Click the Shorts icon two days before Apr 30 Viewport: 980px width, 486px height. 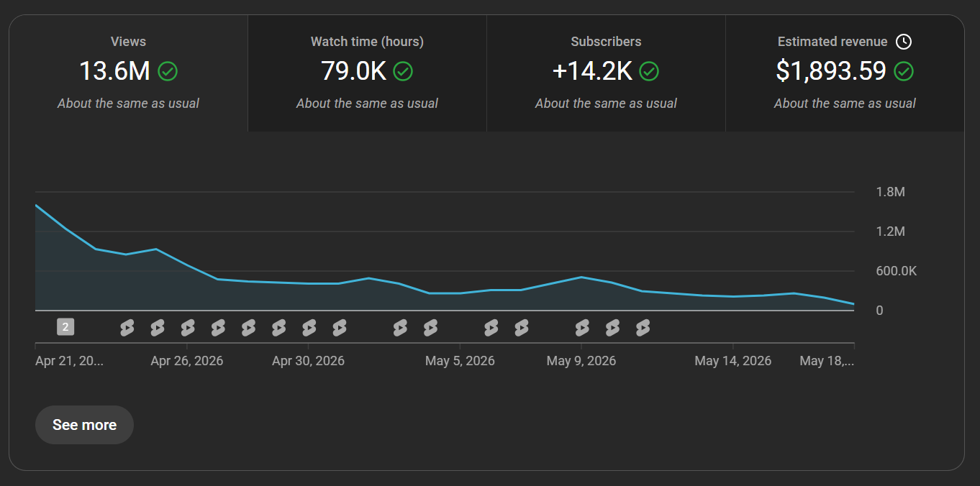248,328
